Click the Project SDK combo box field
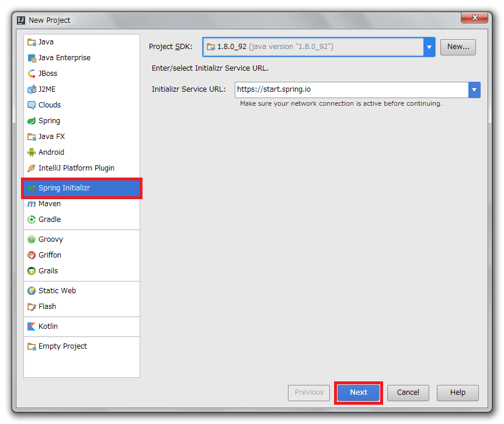Image resolution: width=504 pixels, height=424 pixels. coord(319,47)
